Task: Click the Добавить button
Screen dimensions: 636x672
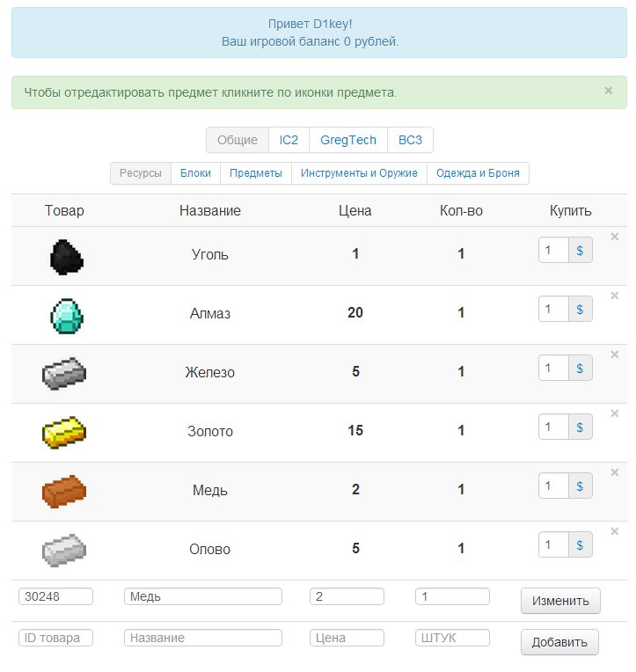Action: [559, 642]
